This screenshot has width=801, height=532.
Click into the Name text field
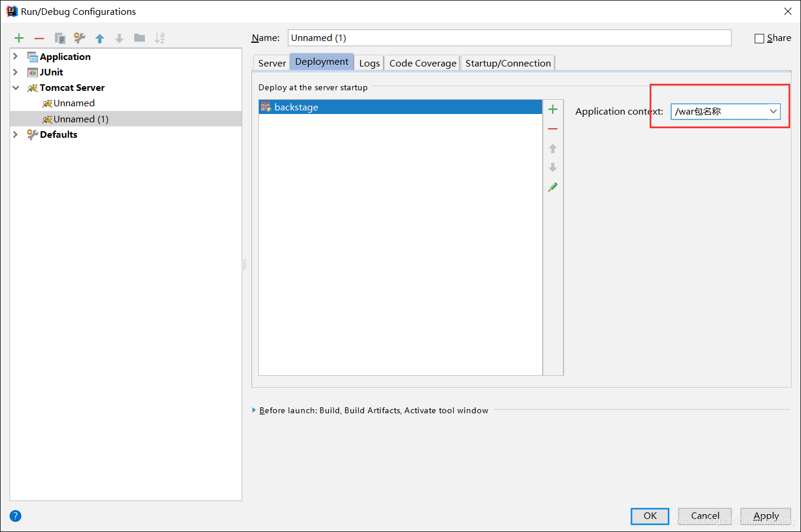pyautogui.click(x=509, y=37)
